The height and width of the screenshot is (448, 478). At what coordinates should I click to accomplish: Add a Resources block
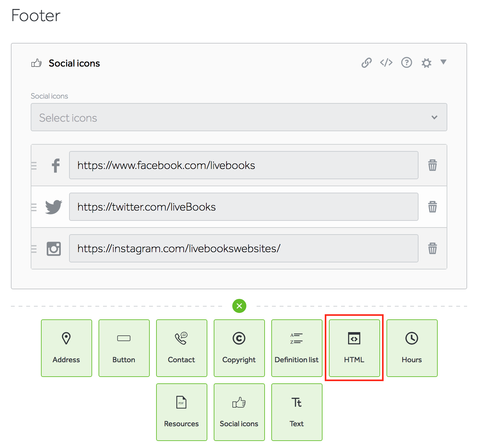(181, 412)
